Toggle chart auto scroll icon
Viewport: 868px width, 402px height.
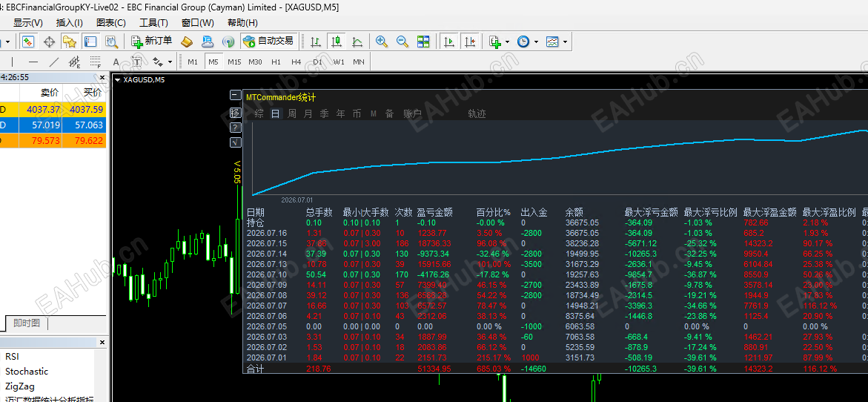449,42
